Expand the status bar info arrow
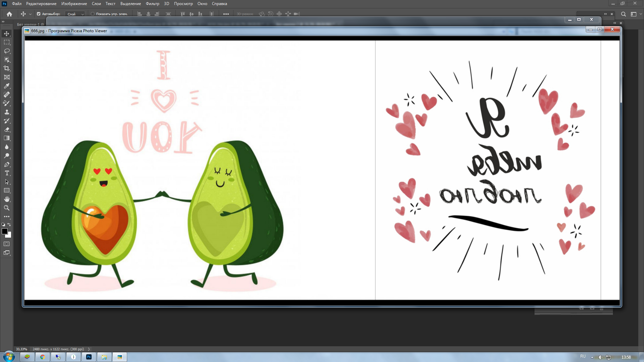This screenshot has height=362, width=644. pyautogui.click(x=89, y=349)
